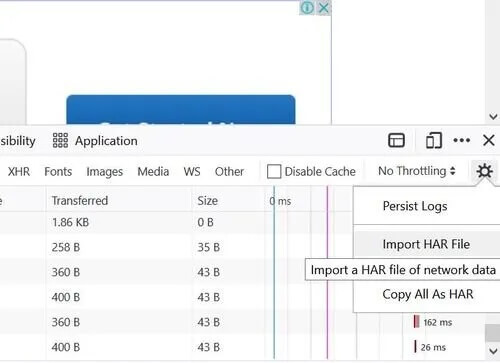This screenshot has width=500, height=363.
Task: Open the three-dot more options menu
Action: pos(462,140)
